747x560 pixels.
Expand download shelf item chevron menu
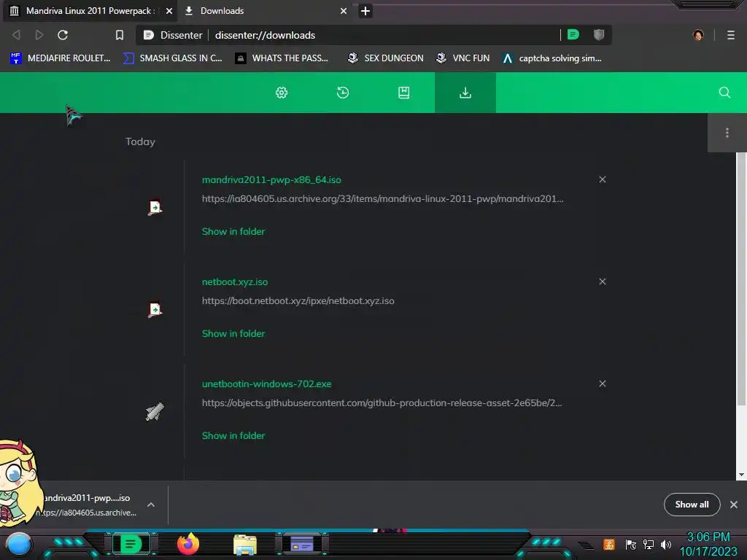click(151, 505)
